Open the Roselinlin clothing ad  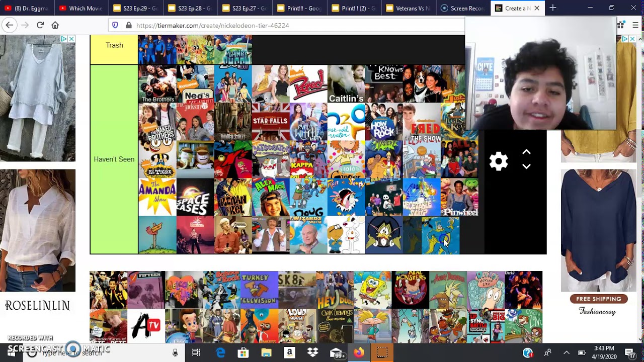point(38,306)
